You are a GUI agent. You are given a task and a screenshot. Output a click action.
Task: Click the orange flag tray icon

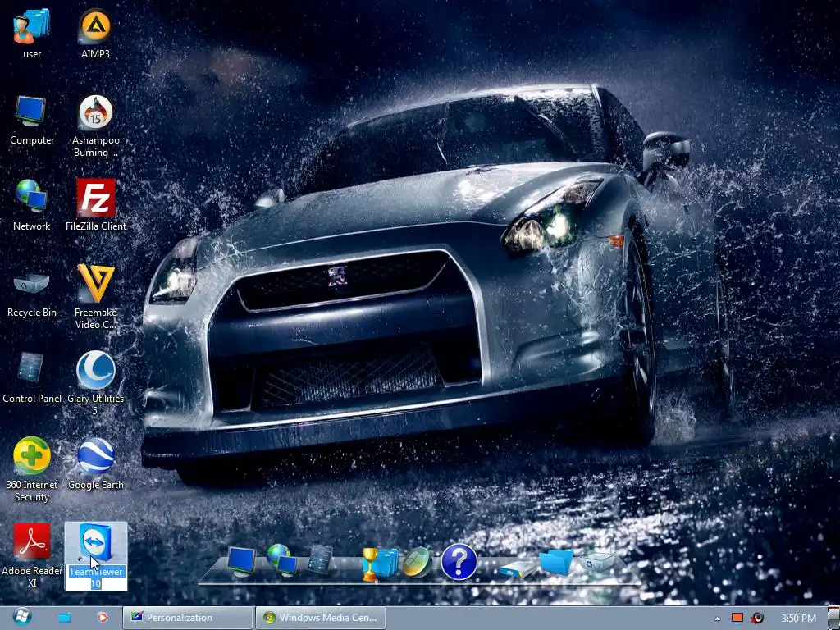[737, 618]
